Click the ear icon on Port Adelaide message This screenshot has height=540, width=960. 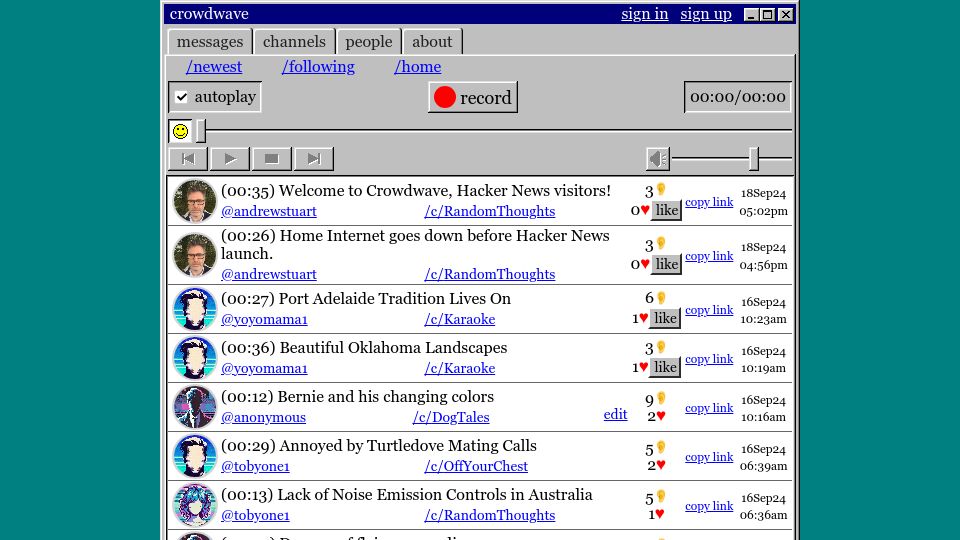coord(661,298)
